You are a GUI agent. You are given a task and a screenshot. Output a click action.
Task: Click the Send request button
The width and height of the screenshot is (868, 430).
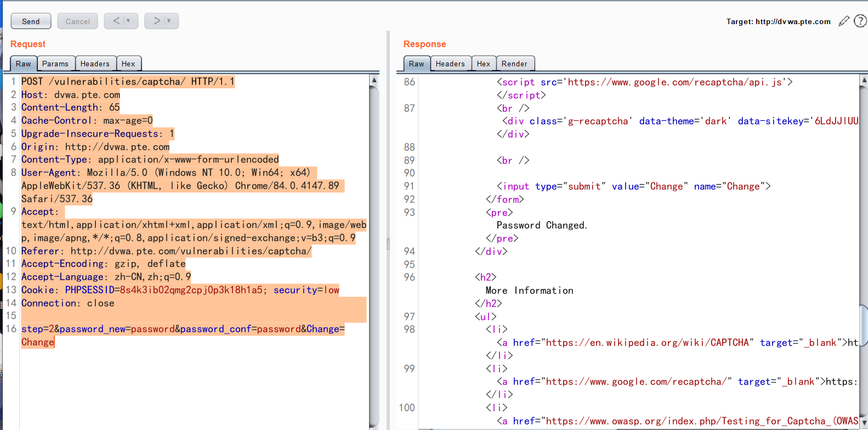click(x=31, y=21)
